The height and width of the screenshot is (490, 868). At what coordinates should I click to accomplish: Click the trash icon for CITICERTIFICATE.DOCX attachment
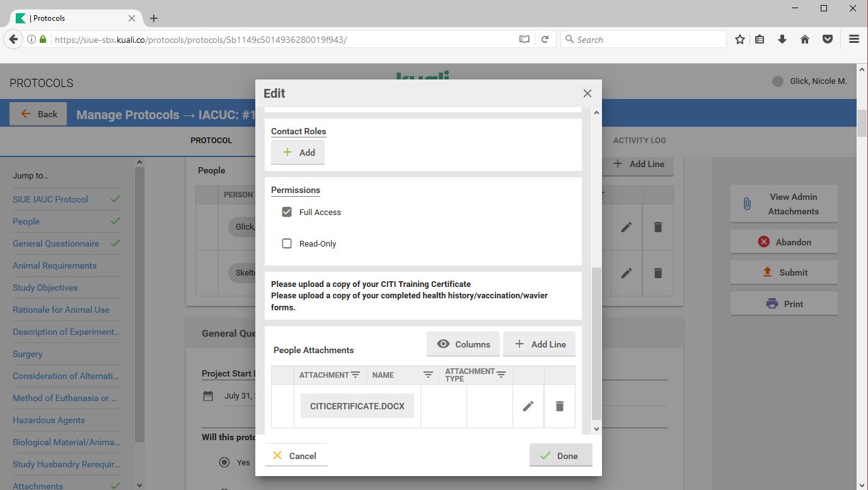pos(559,406)
